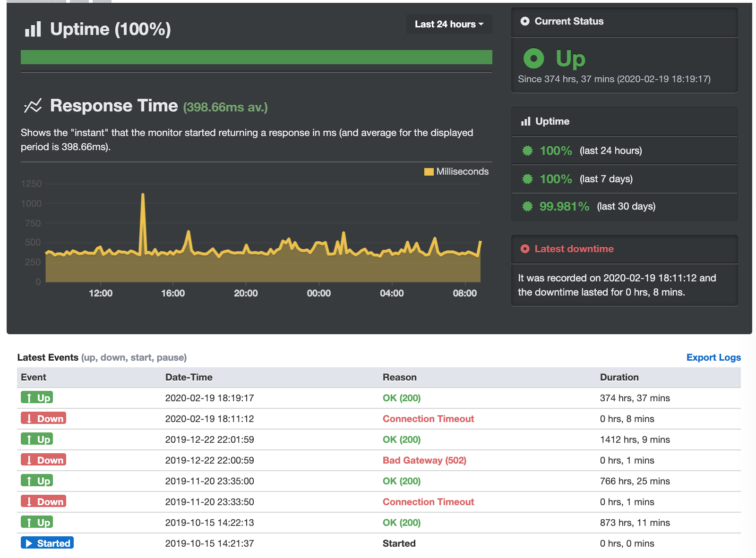
Task: Click the Up badge for 2019-12-22 22:01:59
Action: (37, 439)
